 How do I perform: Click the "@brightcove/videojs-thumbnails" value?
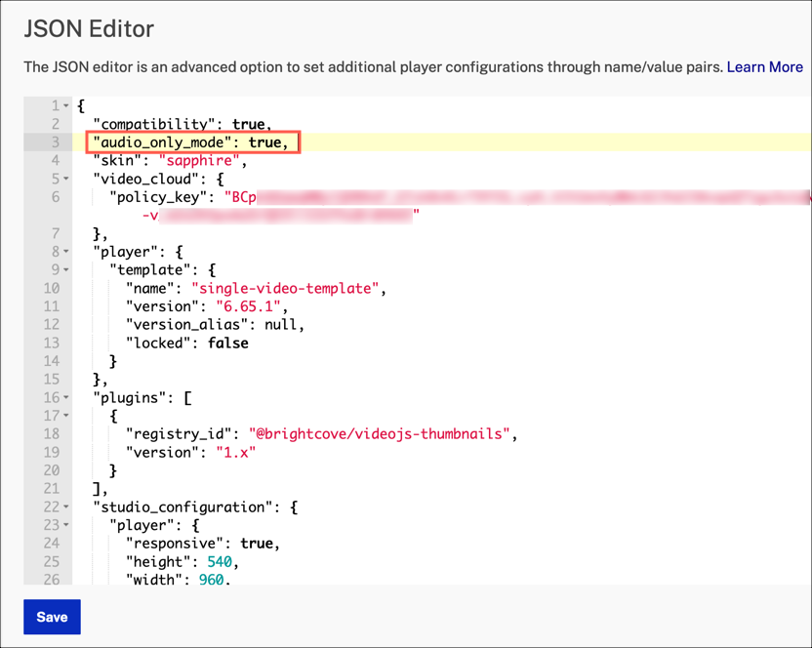pyautogui.click(x=379, y=434)
